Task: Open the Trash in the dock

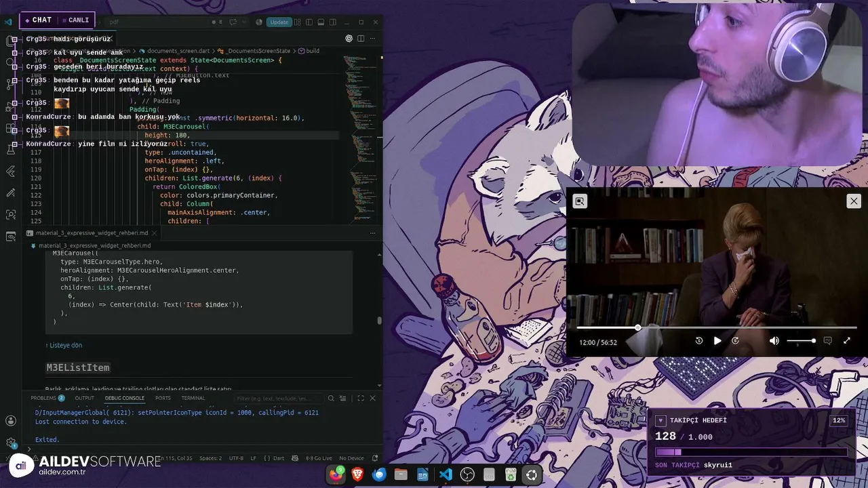Action: point(511,474)
